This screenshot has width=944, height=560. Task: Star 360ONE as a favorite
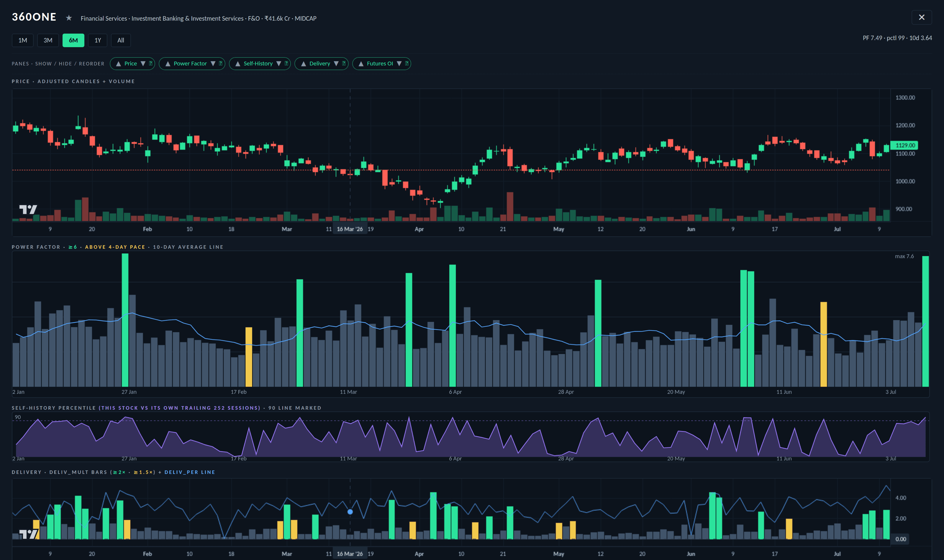tap(69, 18)
